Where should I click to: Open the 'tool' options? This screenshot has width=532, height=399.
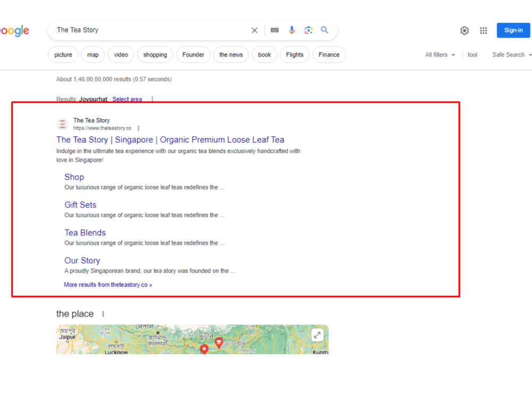point(472,55)
